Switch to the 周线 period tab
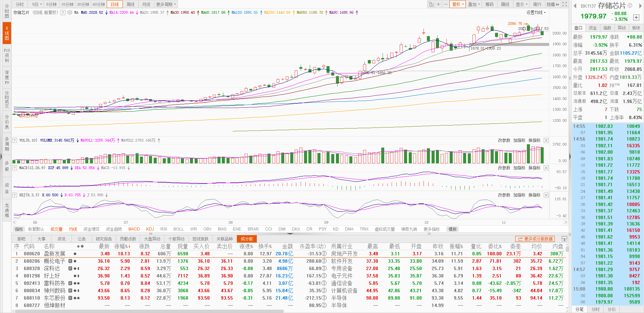The height and width of the screenshot is (313, 644). pos(131,4)
